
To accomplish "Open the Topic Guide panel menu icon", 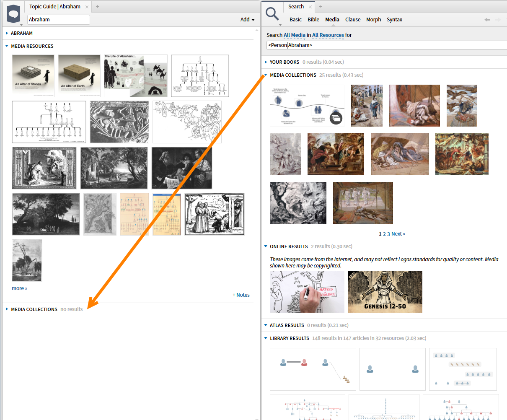I will pos(14,14).
